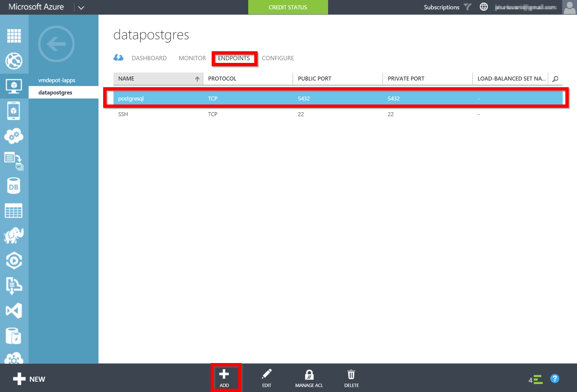The height and width of the screenshot is (392, 577).
Task: Select Virtual Machines monitor icon in sidebar
Action: click(14, 86)
